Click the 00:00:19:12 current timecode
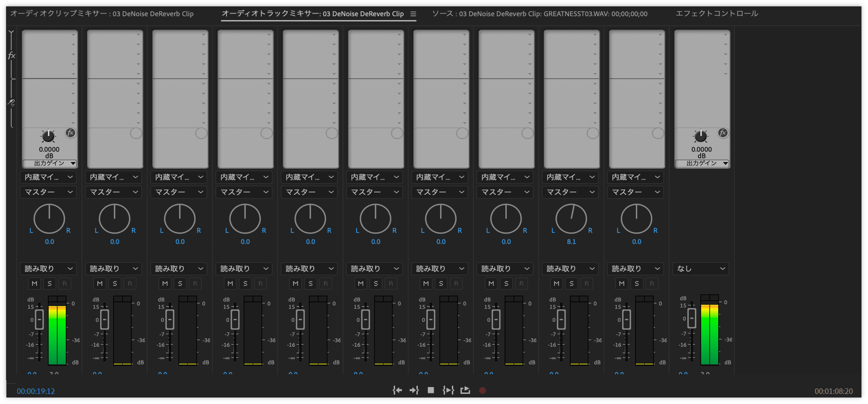This screenshot has width=868, height=404. tap(36, 391)
